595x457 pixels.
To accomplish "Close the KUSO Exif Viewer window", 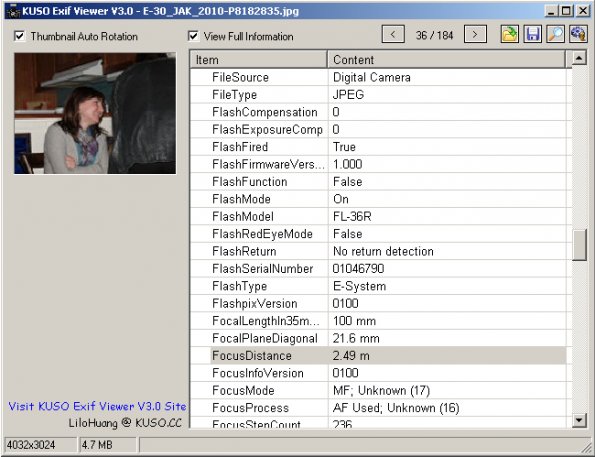I will click(582, 11).
